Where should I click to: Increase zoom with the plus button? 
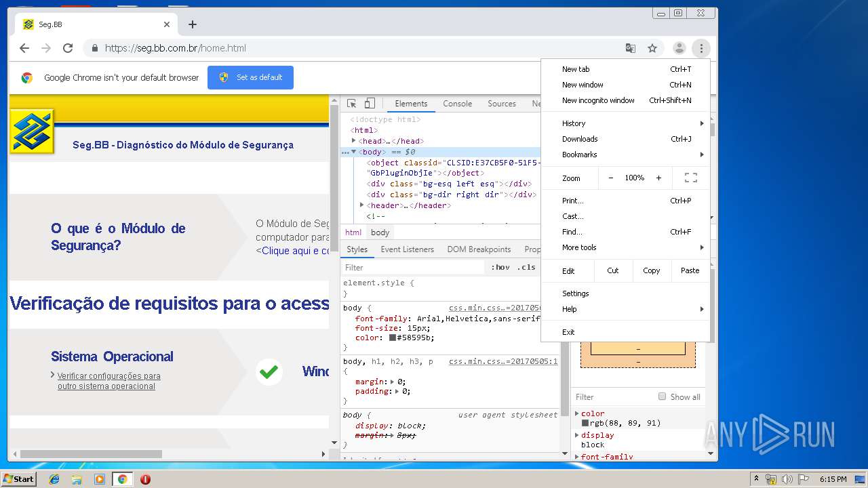click(x=658, y=178)
